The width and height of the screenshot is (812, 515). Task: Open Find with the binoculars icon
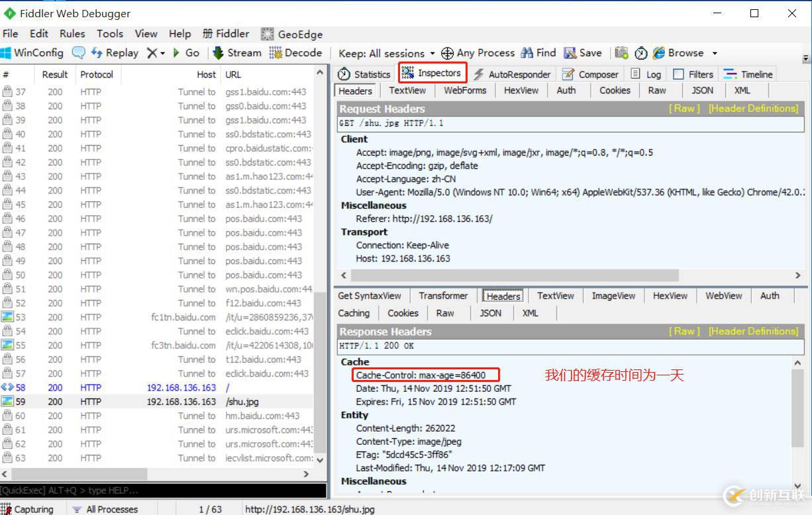(x=538, y=53)
